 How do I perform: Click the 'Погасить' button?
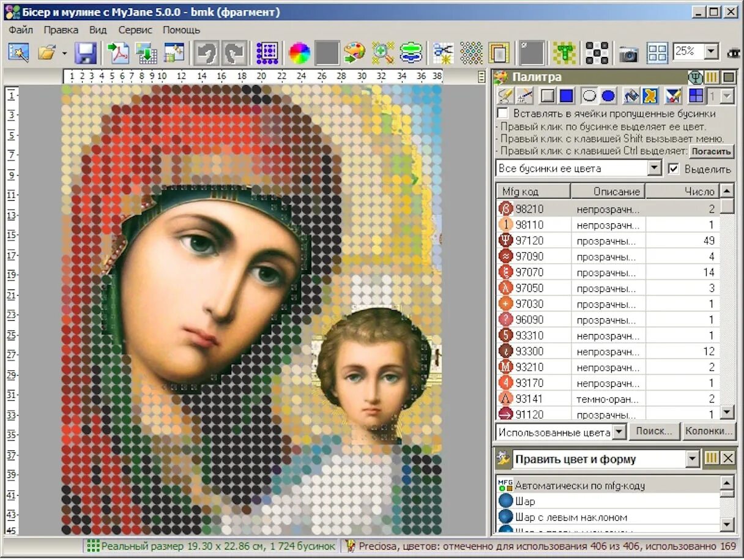point(712,152)
